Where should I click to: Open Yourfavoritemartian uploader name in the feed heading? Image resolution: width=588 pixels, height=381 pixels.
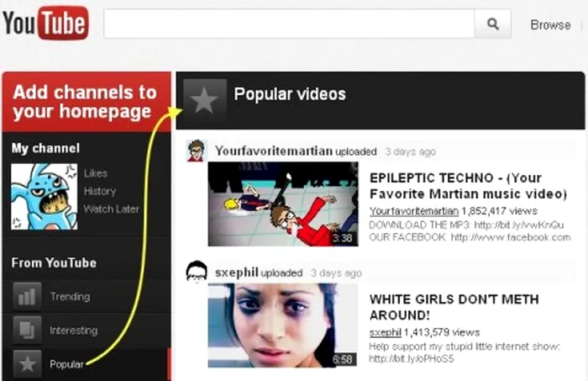(x=274, y=151)
